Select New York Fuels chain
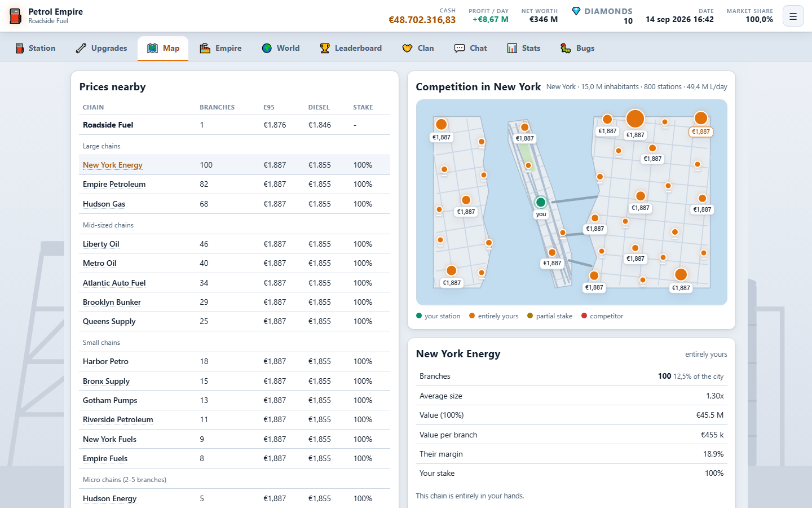Viewport: 812px width, 508px height. click(109, 439)
